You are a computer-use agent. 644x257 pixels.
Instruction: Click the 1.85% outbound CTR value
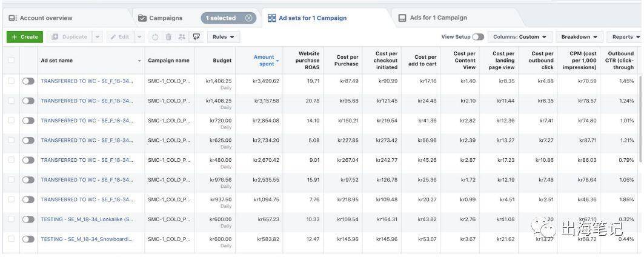[x=626, y=199]
